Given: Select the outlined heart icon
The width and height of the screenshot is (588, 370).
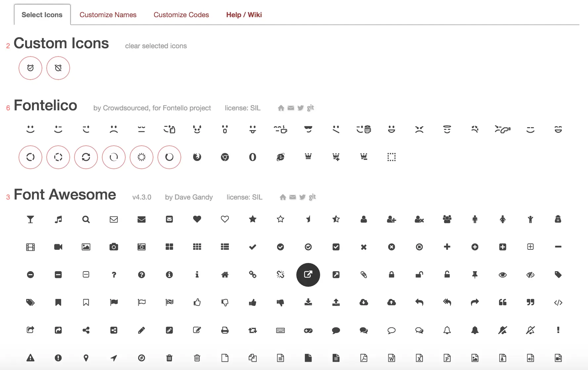Looking at the screenshot, I should (225, 219).
